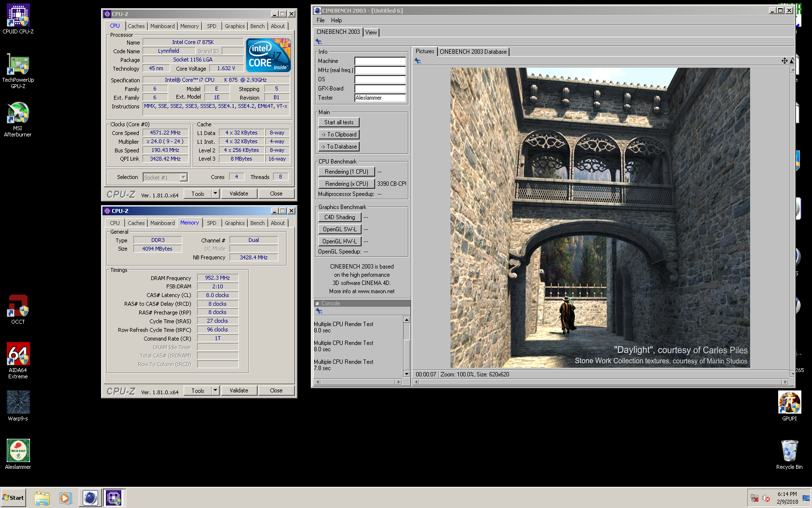Click the MHz (real freq.) input field
Image resolution: width=812 pixels, height=508 pixels.
point(380,70)
